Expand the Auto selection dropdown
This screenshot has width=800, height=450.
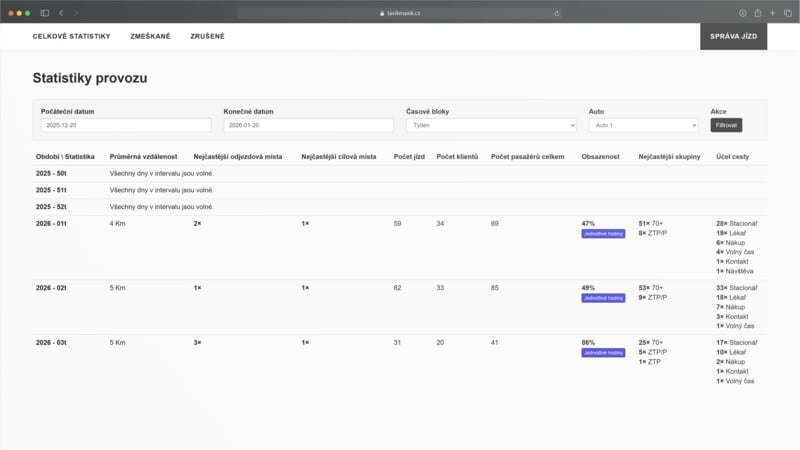pyautogui.click(x=643, y=125)
